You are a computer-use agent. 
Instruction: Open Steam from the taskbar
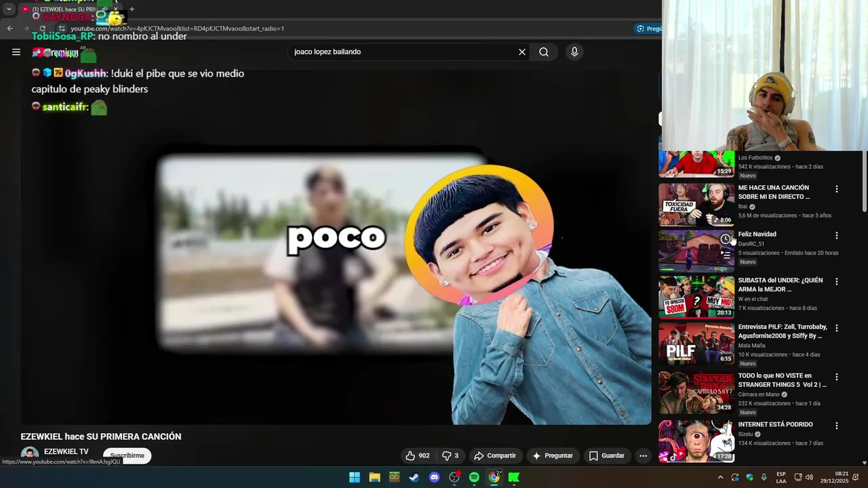pyautogui.click(x=414, y=477)
